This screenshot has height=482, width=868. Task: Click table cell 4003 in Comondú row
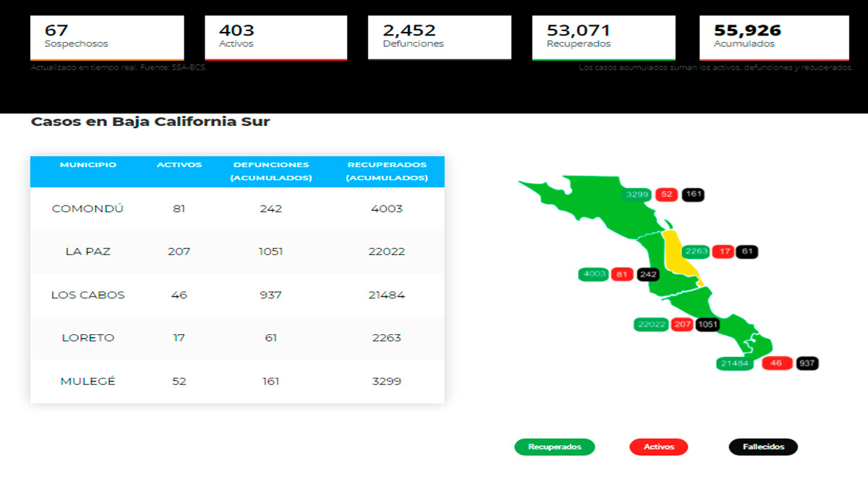tap(386, 208)
